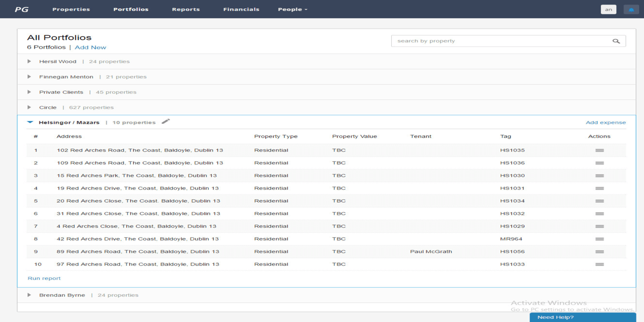Click tag HS1056
644x322 pixels.
[x=513, y=252]
